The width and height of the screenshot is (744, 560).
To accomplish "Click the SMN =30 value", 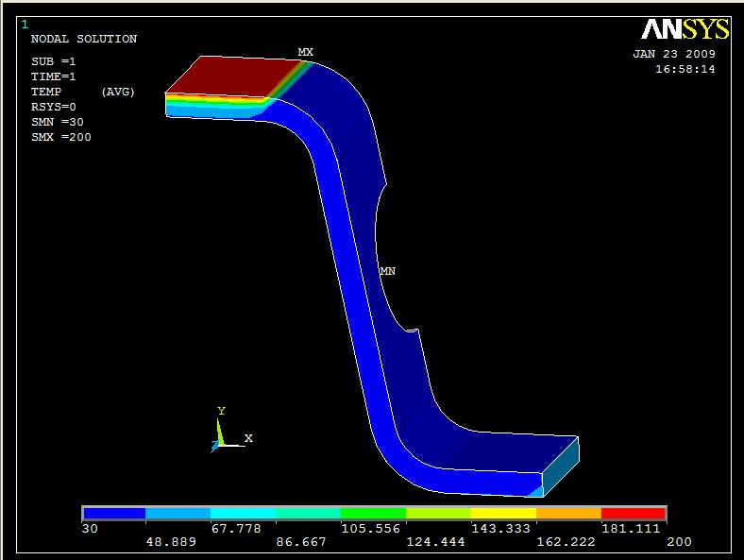I will (x=58, y=122).
